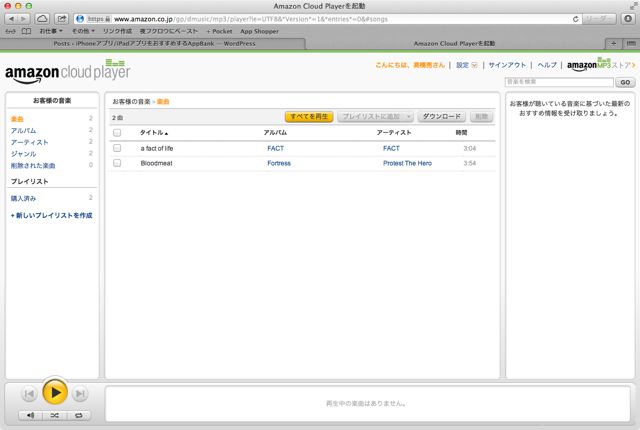Sort by アーティスト column header

[393, 133]
